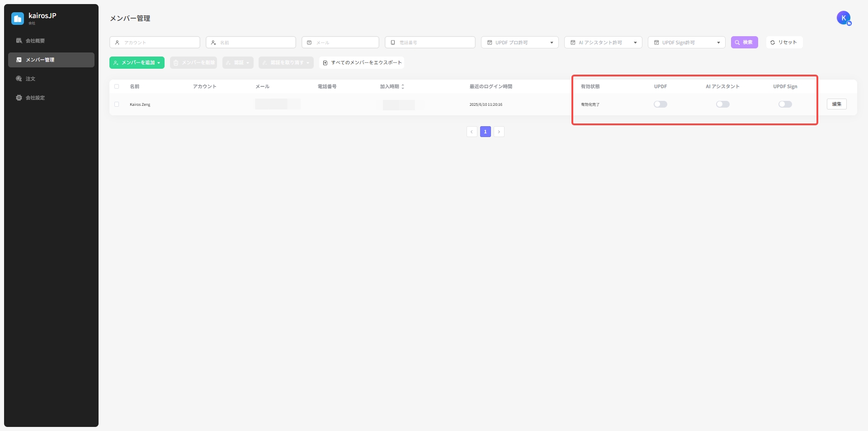Click the 編集 edit button
The height and width of the screenshot is (431, 868).
tap(837, 104)
